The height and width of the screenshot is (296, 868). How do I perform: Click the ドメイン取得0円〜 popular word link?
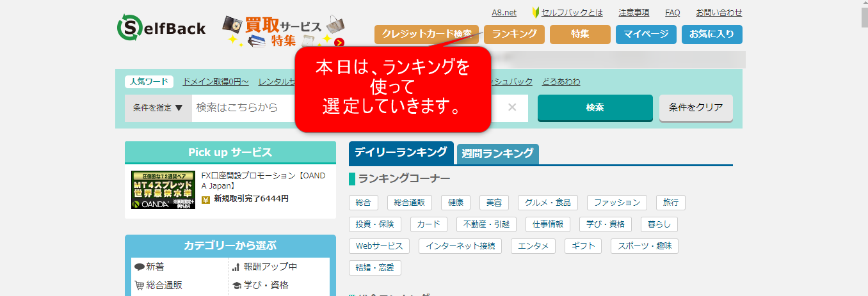click(x=215, y=82)
